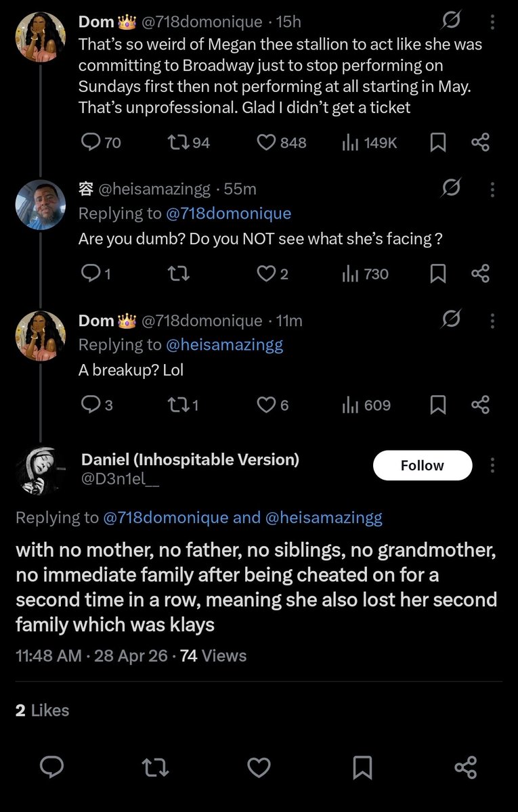Bookmark Dom's original Megan tweet

click(438, 142)
